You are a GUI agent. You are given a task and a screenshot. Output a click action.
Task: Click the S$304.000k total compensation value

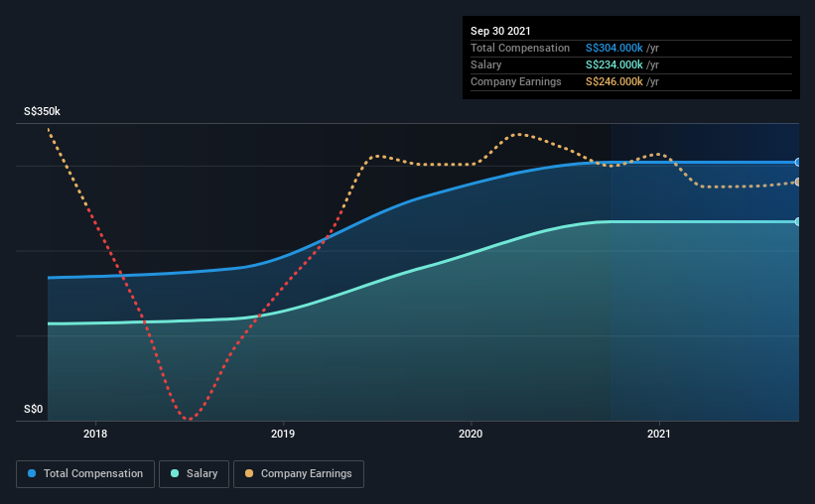pyautogui.click(x=613, y=48)
